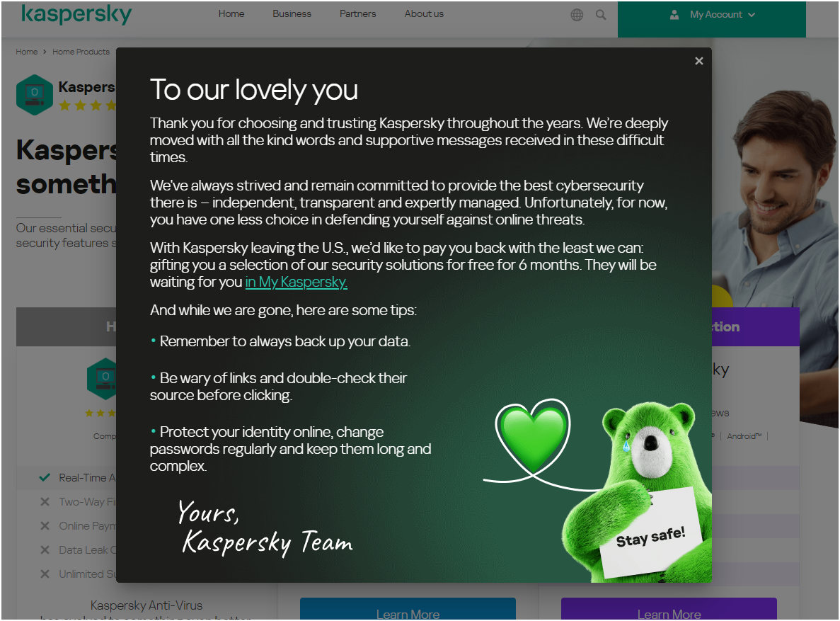This screenshot has height=621, width=840.
Task: Open the Business menu item
Action: (292, 14)
